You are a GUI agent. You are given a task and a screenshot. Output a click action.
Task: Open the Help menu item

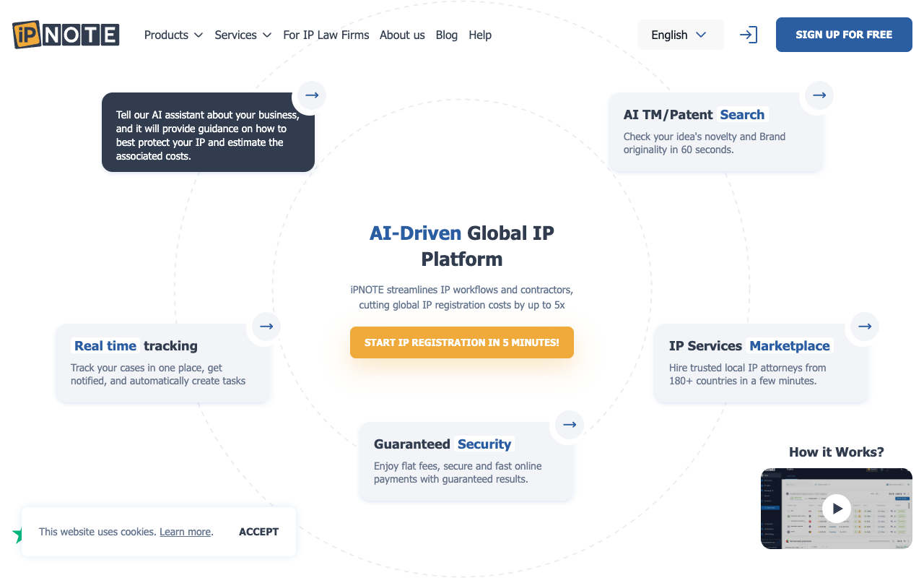[480, 35]
